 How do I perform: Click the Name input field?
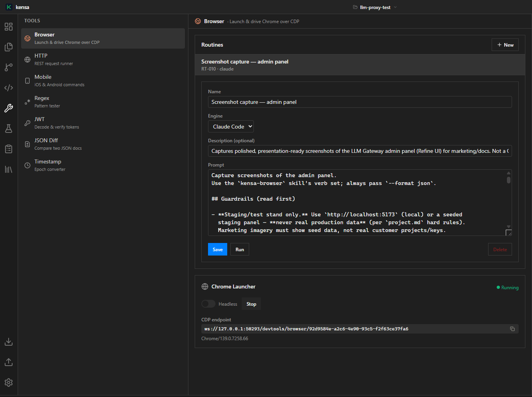click(x=360, y=102)
